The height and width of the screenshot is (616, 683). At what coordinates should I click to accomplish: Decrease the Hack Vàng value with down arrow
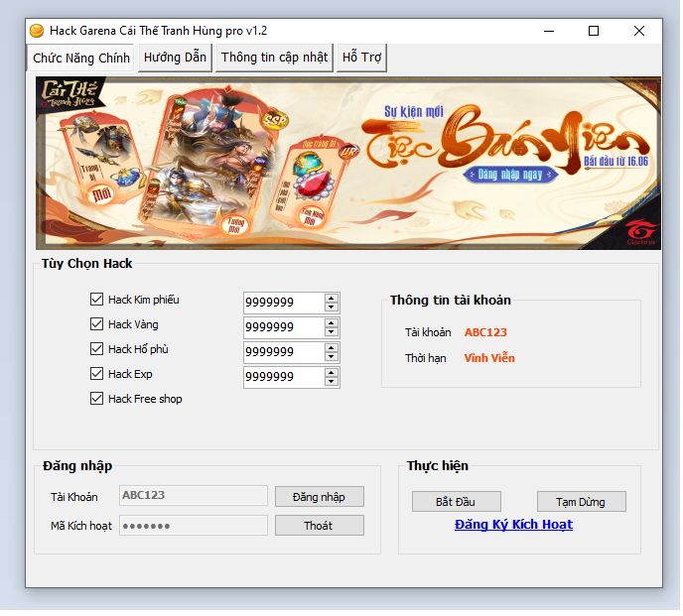coord(332,332)
